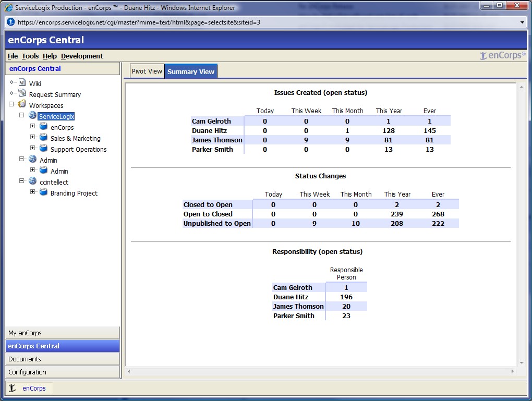Click James Thomson row in Issues Created
The height and width of the screenshot is (401, 532).
click(321, 140)
